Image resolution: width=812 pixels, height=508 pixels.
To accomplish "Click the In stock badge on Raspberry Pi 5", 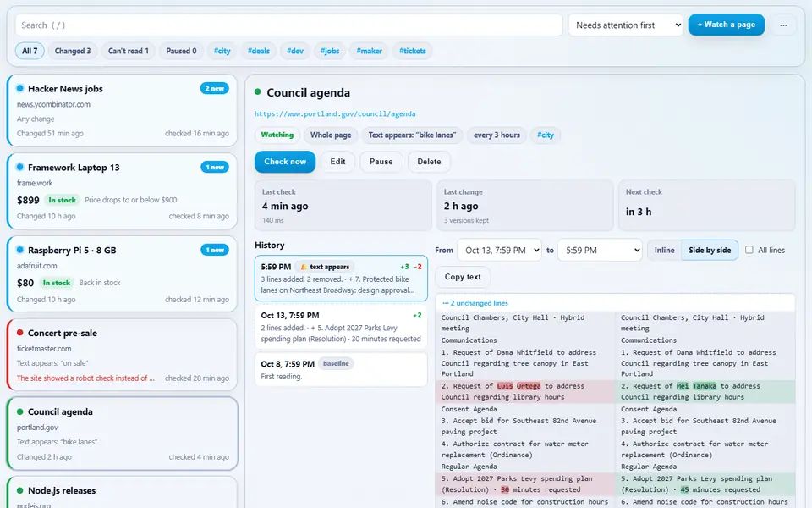I will (x=56, y=283).
